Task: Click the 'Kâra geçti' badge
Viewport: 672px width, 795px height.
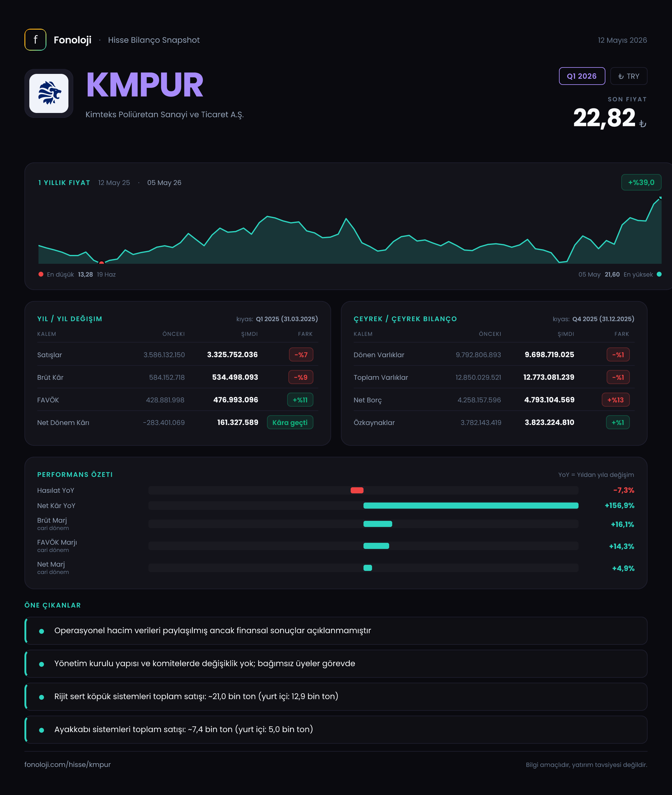Action: pyautogui.click(x=290, y=422)
